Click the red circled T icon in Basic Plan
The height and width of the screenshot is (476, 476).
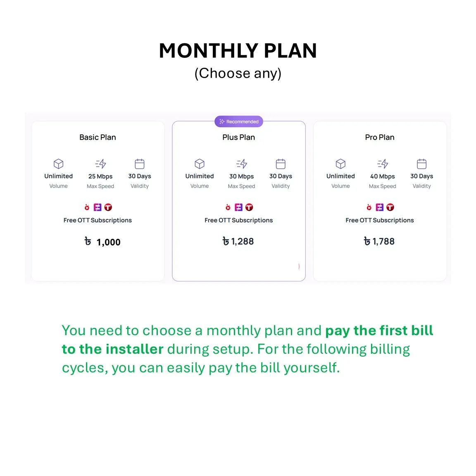108,207
